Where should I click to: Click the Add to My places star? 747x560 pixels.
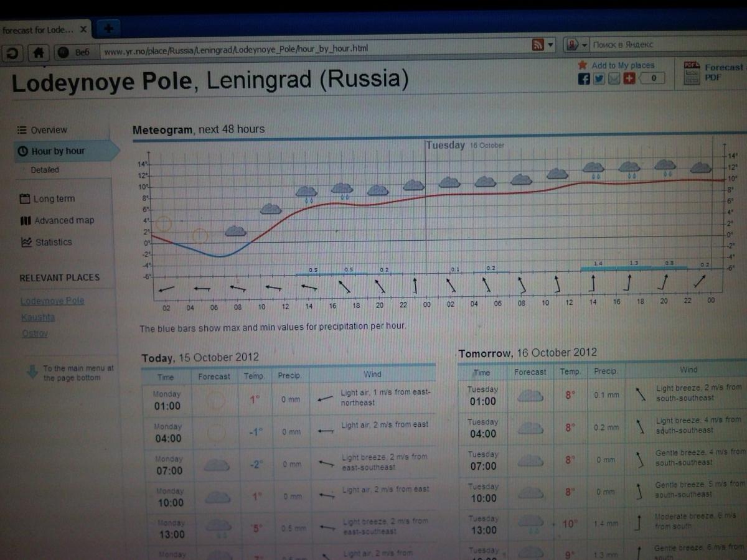[x=583, y=65]
